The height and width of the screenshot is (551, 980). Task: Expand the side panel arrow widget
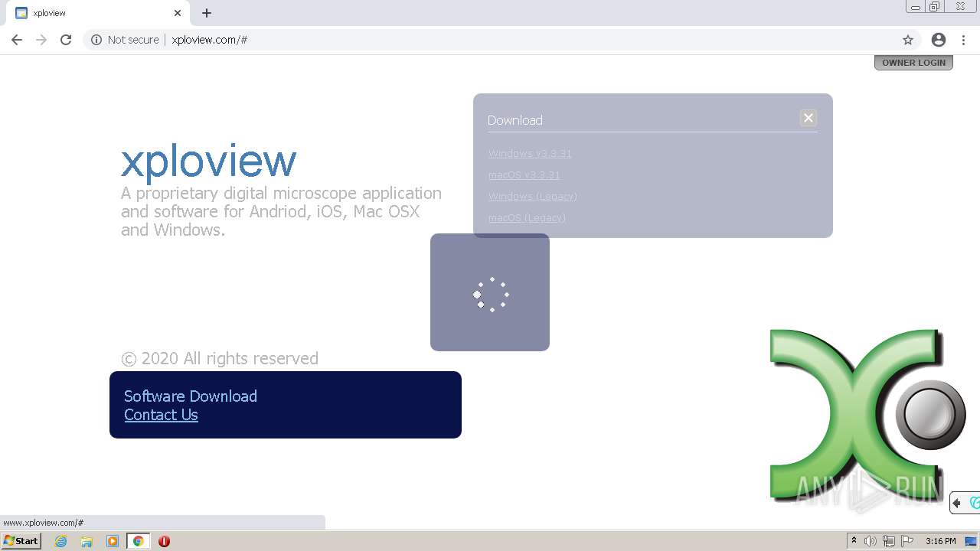(957, 503)
